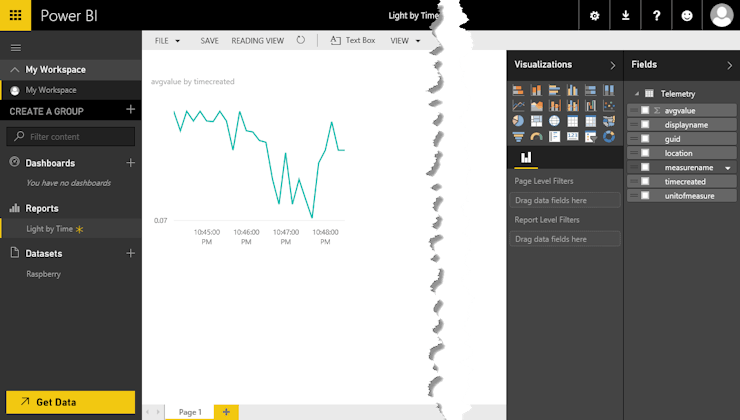Click plus next to Dashboards
Viewport: 740px width, 420px height.
(131, 163)
